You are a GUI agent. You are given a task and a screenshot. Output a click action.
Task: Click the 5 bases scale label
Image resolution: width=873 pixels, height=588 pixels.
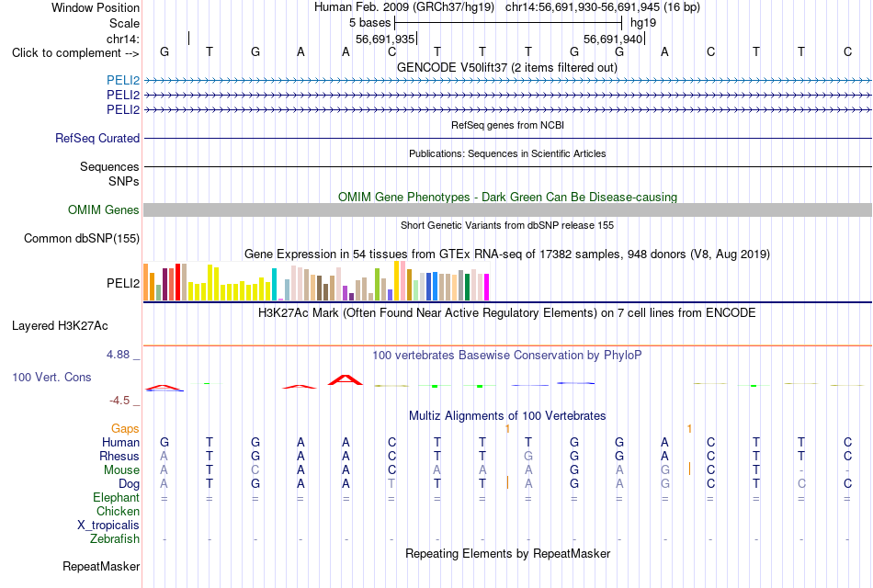pyautogui.click(x=369, y=23)
